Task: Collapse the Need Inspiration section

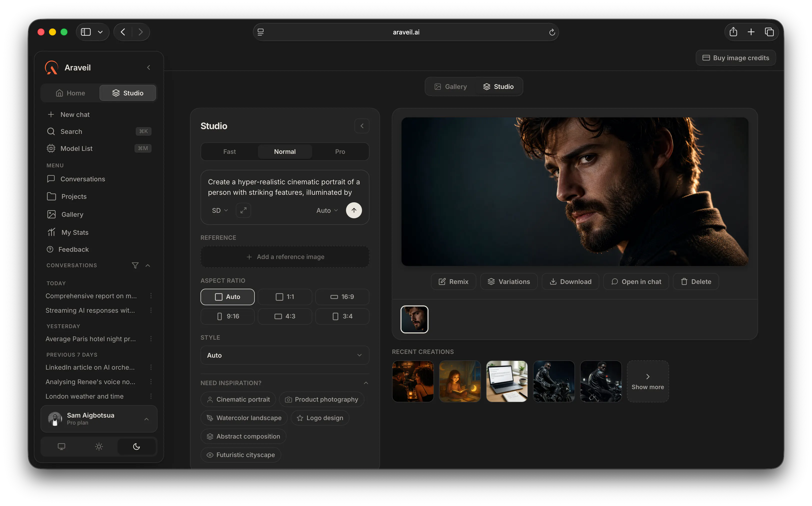Action: 366,383
